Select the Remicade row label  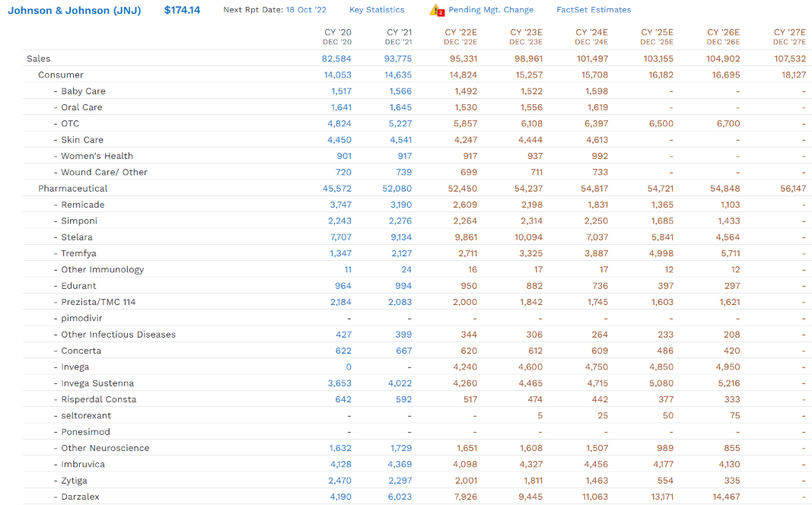[x=82, y=205]
